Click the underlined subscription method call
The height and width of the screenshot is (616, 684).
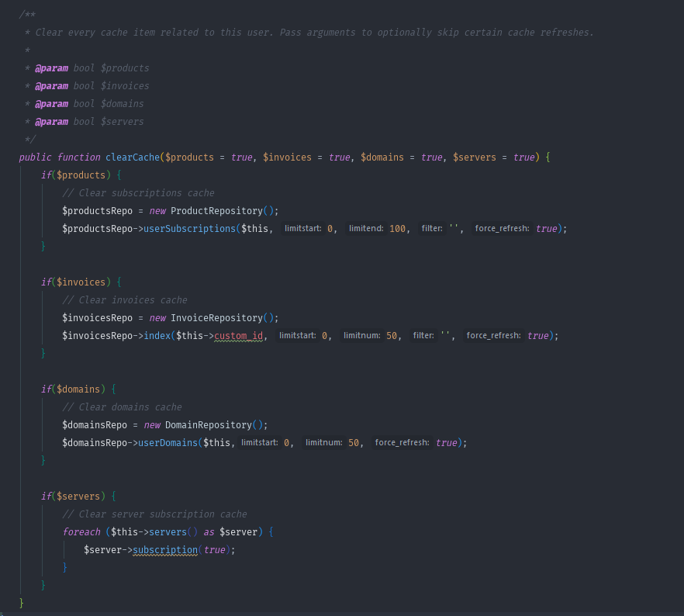(x=165, y=550)
